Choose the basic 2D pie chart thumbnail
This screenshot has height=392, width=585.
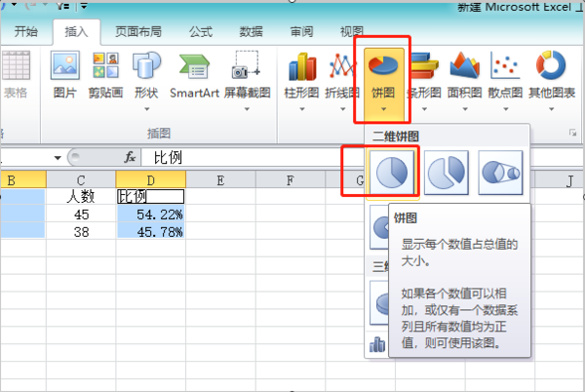392,173
